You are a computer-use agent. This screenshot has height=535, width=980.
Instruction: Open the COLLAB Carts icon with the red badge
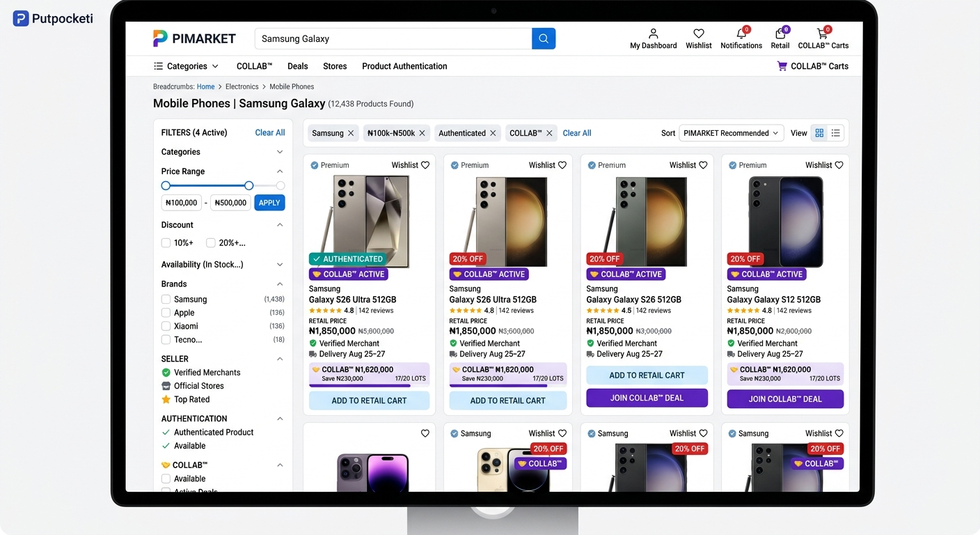[x=823, y=38]
